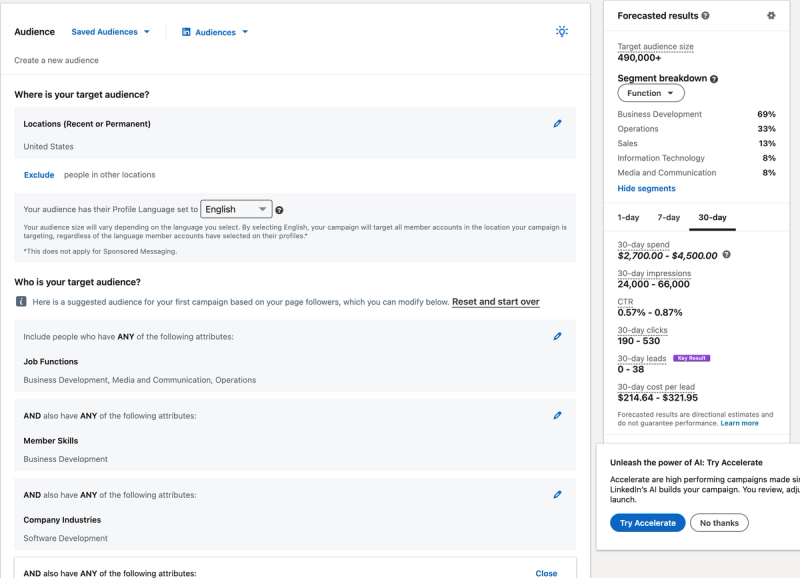Screen dimensions: 800x578
Task: Open the Function segment breakdown dropdown
Action: click(651, 93)
